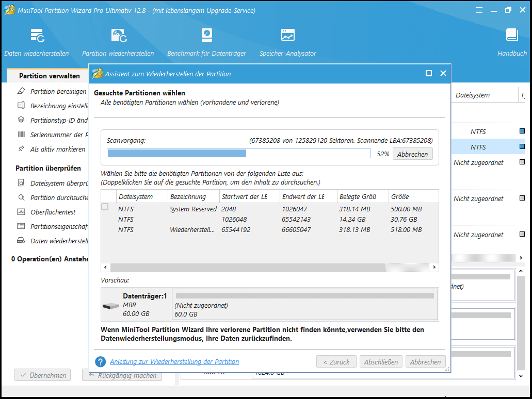532x399 pixels.
Task: Select first NTFS row in main window
Action: tap(488, 131)
